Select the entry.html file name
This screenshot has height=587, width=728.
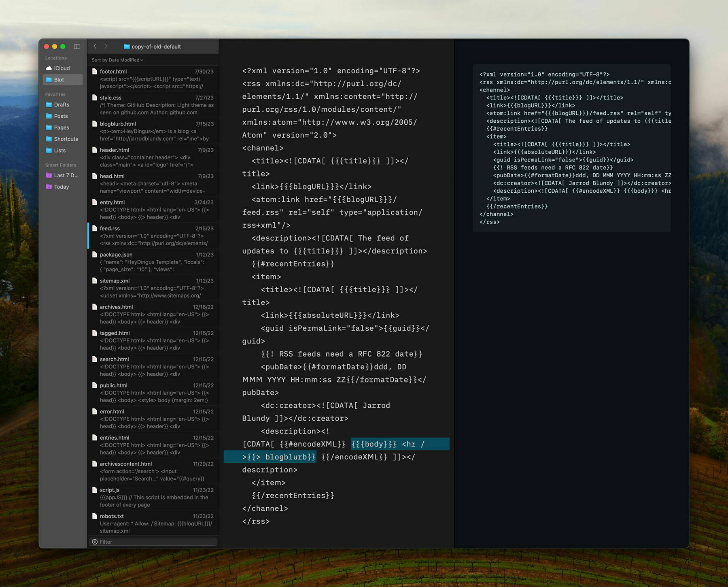pyautogui.click(x=112, y=202)
